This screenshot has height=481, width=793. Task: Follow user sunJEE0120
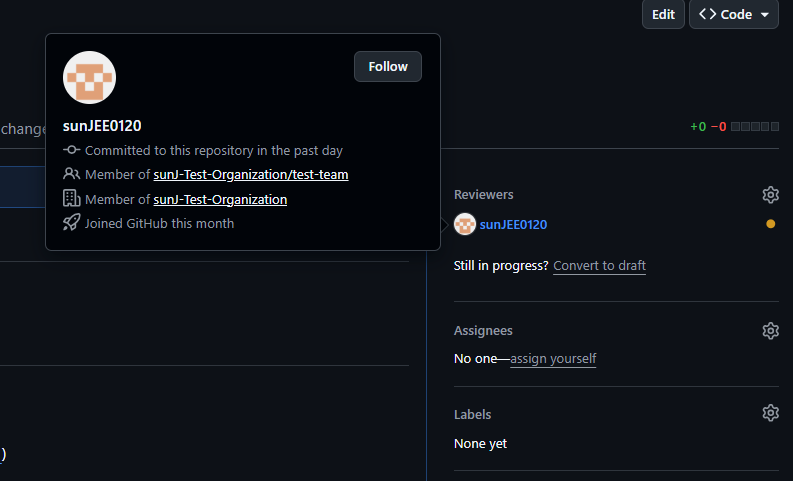click(x=388, y=66)
